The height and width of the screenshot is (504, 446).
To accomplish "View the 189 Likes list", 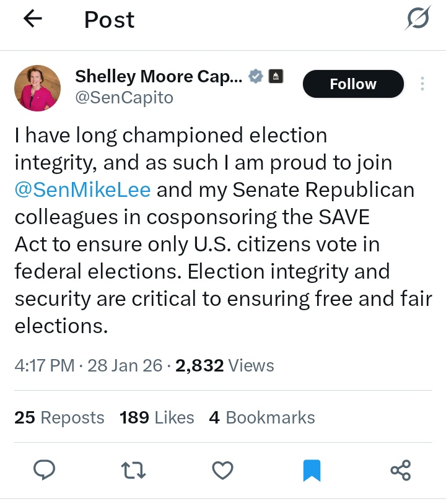I will tap(157, 418).
